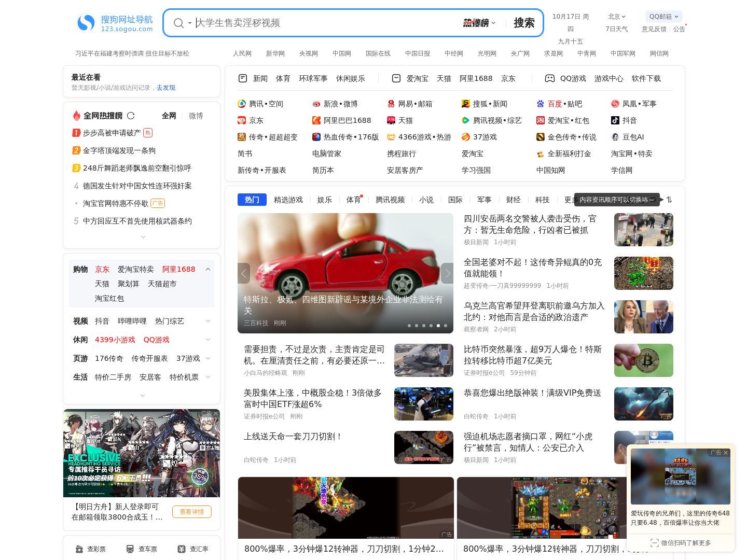Viewport: 747px width, 560px height.
Task: Click the 爱淘宝•红包 icon
Action: coord(541,120)
